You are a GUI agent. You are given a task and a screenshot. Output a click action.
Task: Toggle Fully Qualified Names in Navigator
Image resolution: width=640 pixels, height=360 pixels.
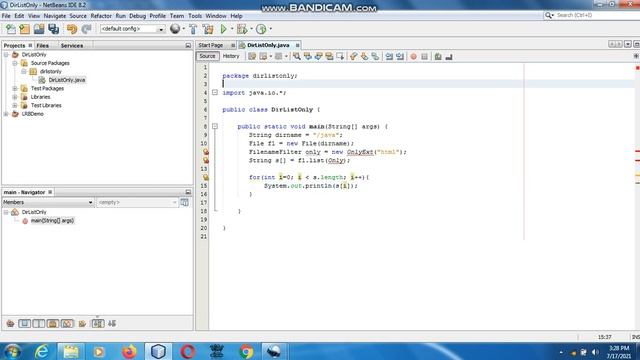point(82,324)
